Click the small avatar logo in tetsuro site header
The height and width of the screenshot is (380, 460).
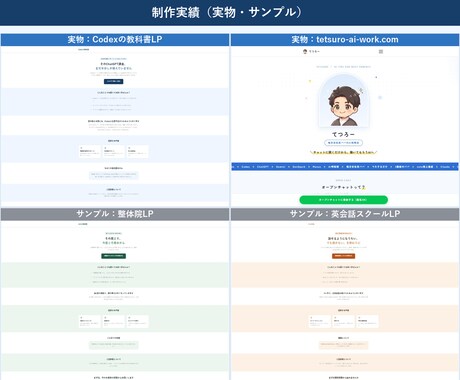click(305, 51)
